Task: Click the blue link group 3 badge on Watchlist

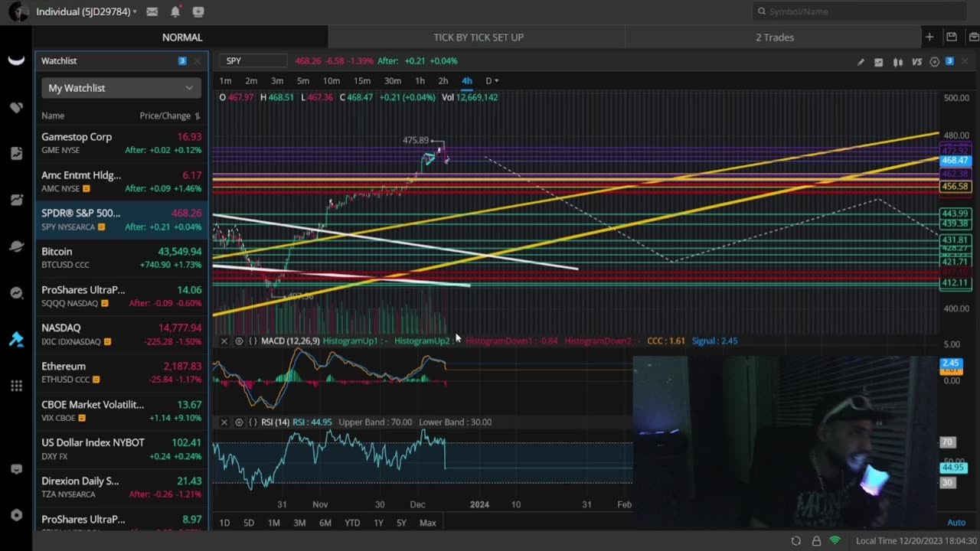Action: click(182, 60)
